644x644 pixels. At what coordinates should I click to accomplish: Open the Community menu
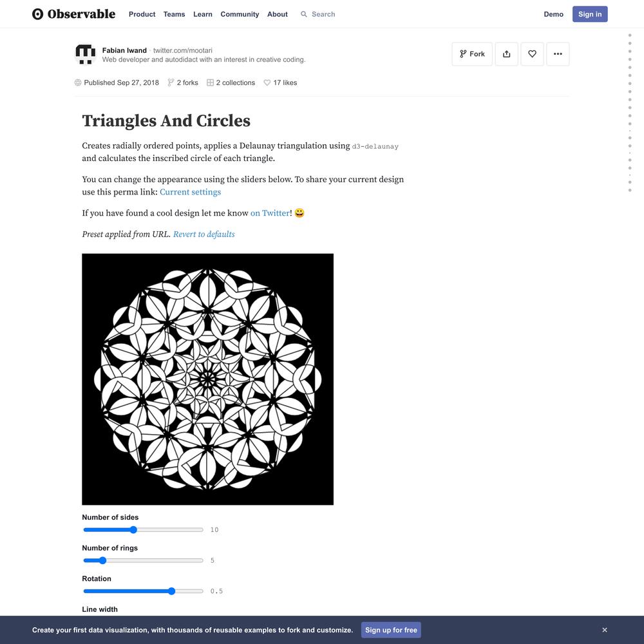coord(240,14)
